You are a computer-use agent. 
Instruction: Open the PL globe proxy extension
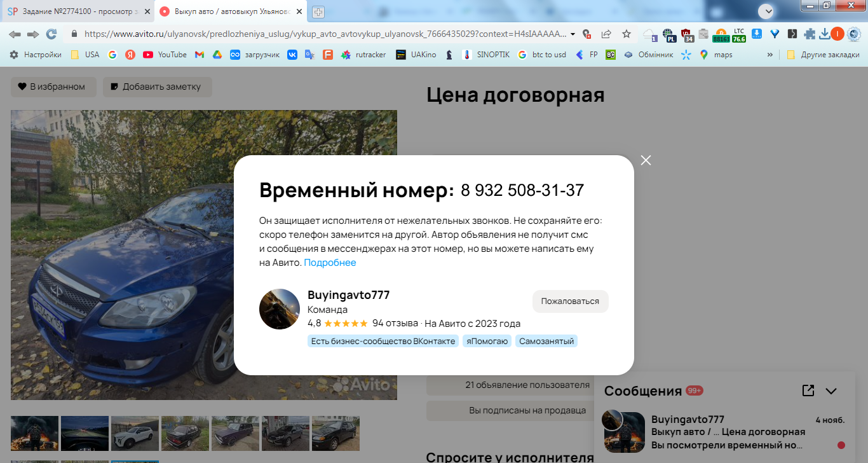(x=668, y=35)
